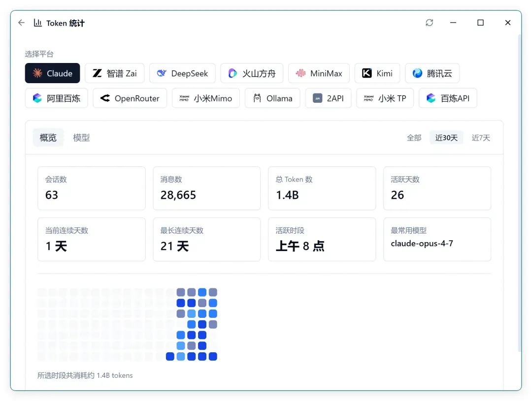
Task: Go back with the arrow icon
Action: tap(21, 23)
